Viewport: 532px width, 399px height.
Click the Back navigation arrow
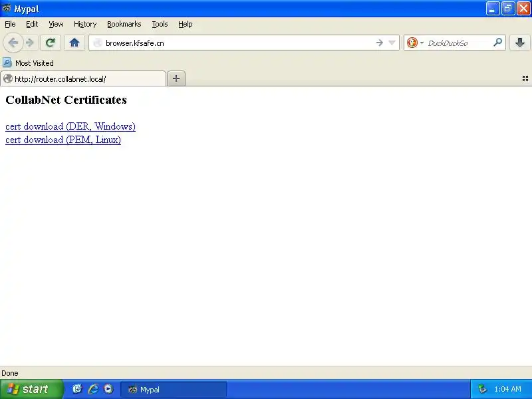13,43
